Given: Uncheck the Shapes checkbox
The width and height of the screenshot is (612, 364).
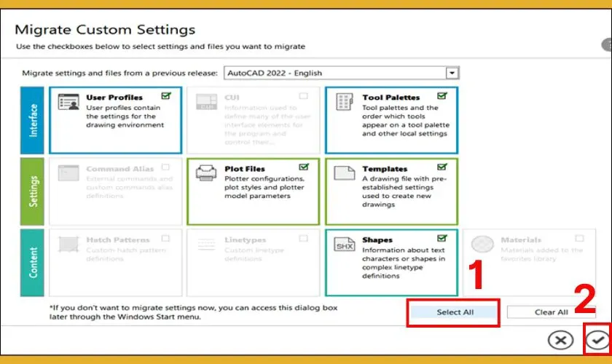Looking at the screenshot, I should click(442, 238).
